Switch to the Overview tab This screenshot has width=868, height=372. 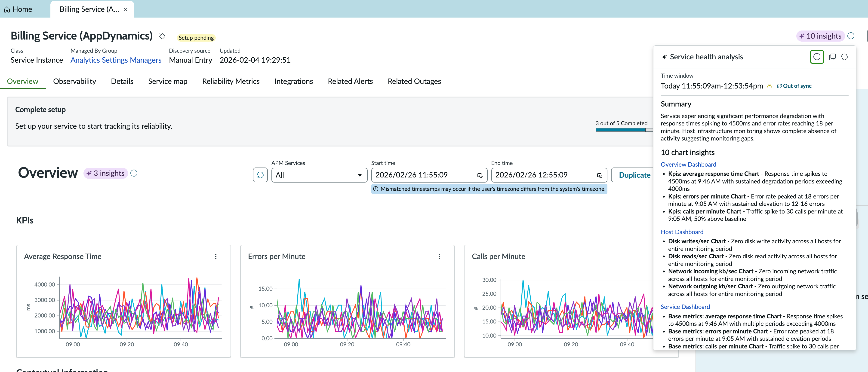click(x=23, y=81)
